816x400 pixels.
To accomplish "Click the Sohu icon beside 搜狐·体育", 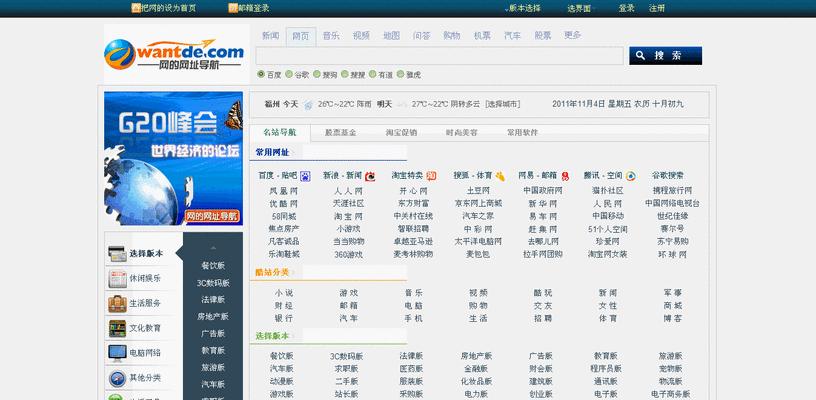I will pyautogui.click(x=500, y=176).
